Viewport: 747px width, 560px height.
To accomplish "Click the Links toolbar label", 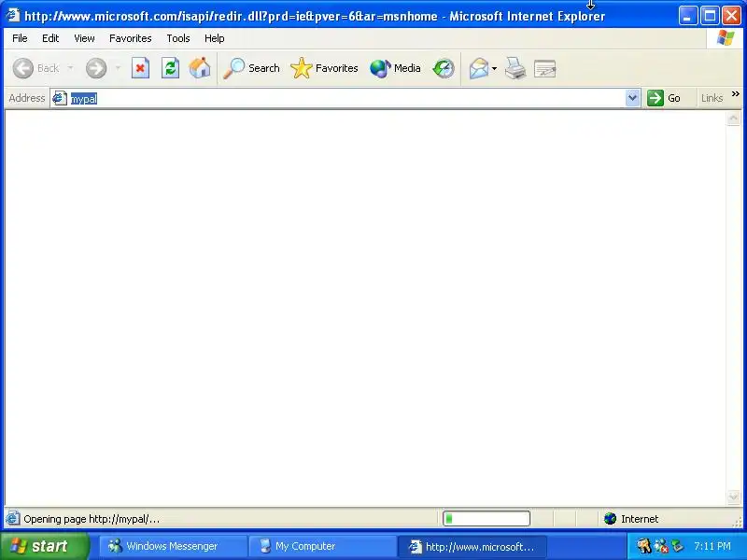I will pos(712,98).
